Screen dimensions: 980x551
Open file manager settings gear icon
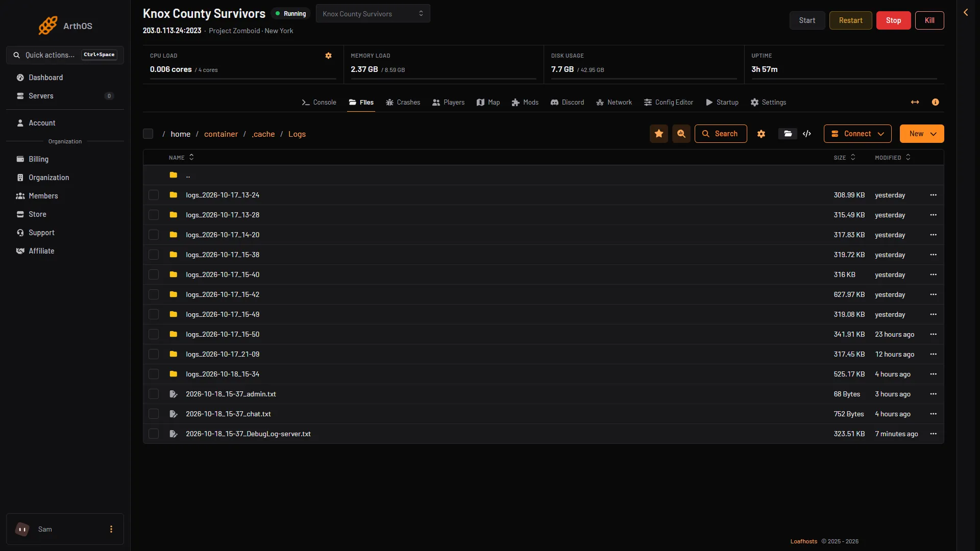(x=761, y=134)
